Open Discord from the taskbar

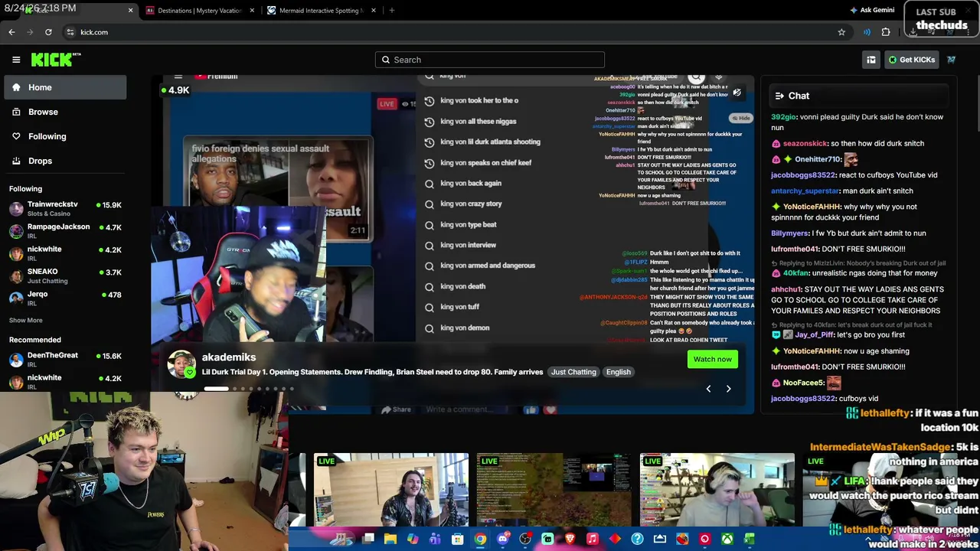(502, 539)
